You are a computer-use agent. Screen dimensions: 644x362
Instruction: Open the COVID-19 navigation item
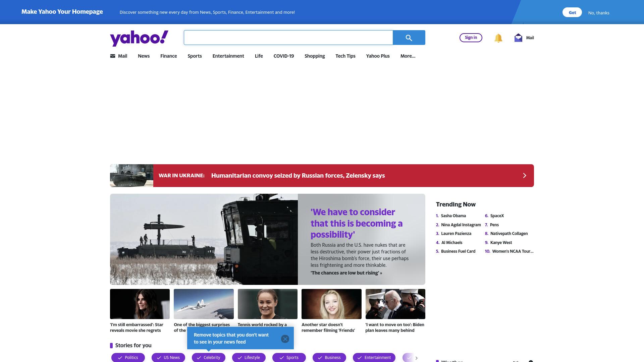[x=283, y=56]
